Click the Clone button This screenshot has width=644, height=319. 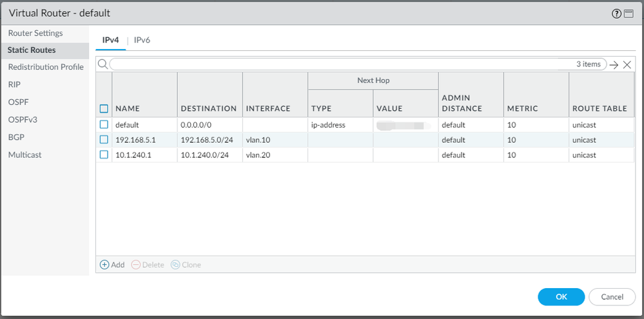click(x=186, y=265)
